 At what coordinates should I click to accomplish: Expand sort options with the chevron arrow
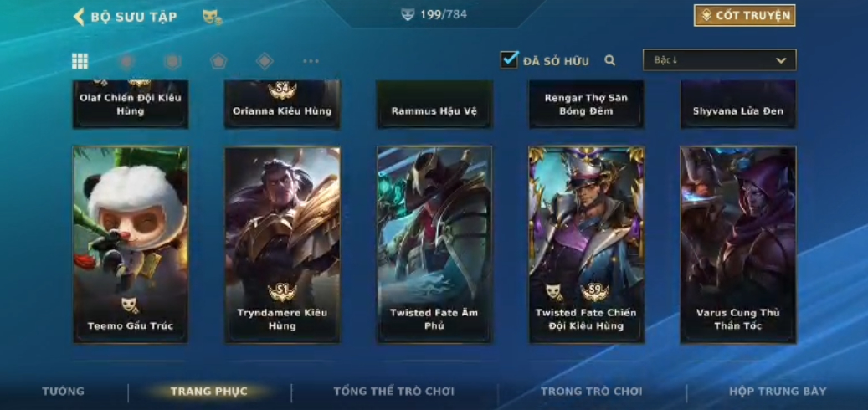click(781, 60)
